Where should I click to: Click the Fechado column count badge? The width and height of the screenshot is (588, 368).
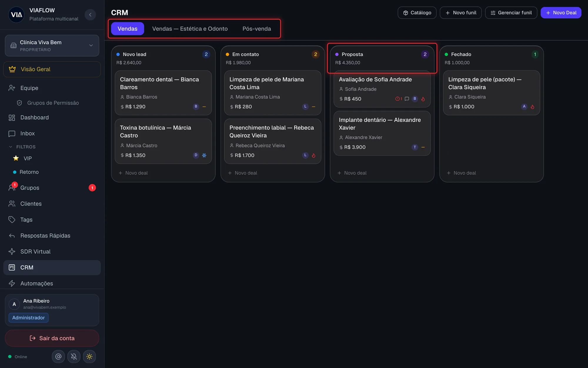(535, 54)
